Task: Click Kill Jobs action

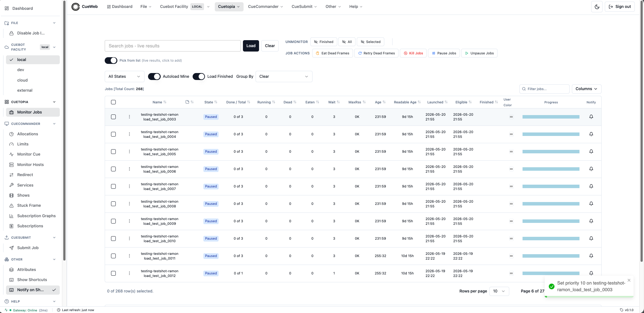Action: click(413, 53)
